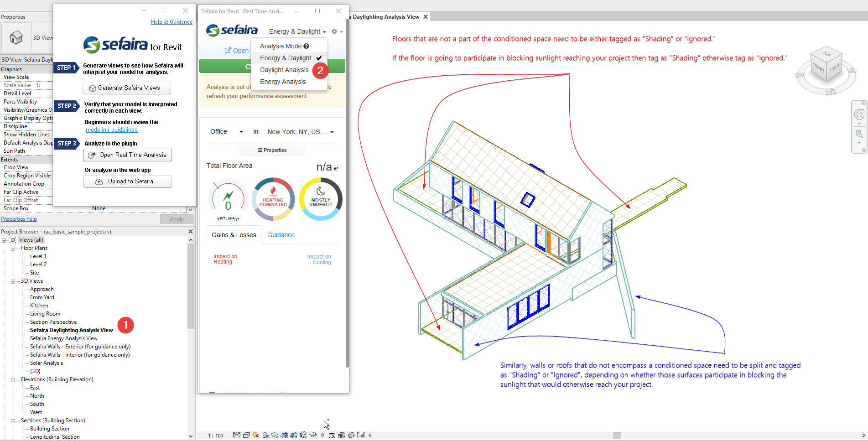
Task: Open the Steering Wheels navigation icon
Action: (x=859, y=115)
